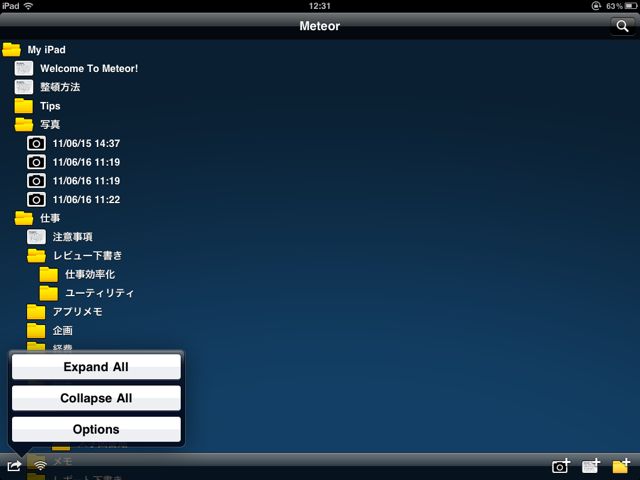Create a new note with note-plus icon
The image size is (640, 480).
tap(591, 465)
